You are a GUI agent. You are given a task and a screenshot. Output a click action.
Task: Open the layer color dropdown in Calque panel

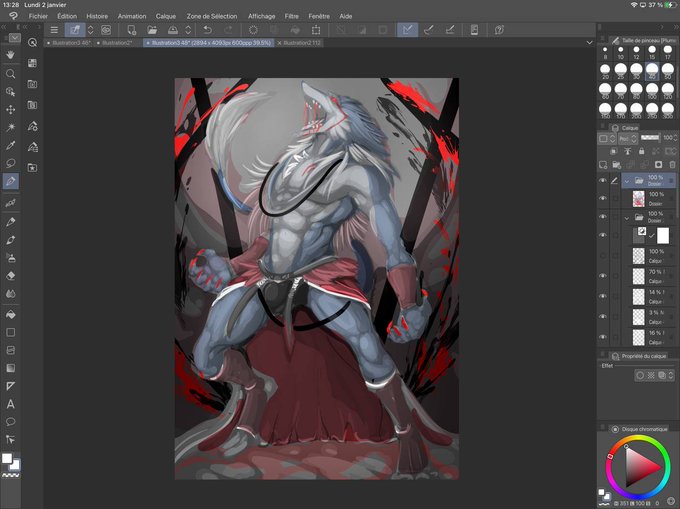607,139
